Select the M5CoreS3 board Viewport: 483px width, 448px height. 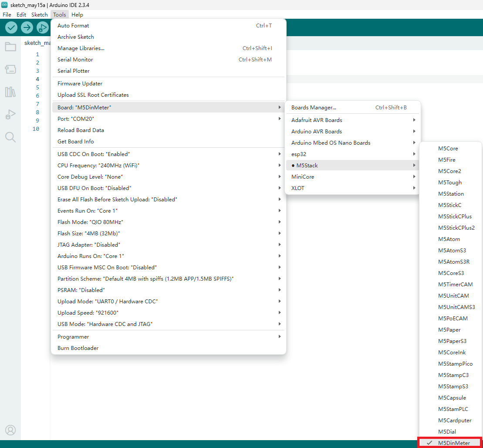tap(450, 273)
